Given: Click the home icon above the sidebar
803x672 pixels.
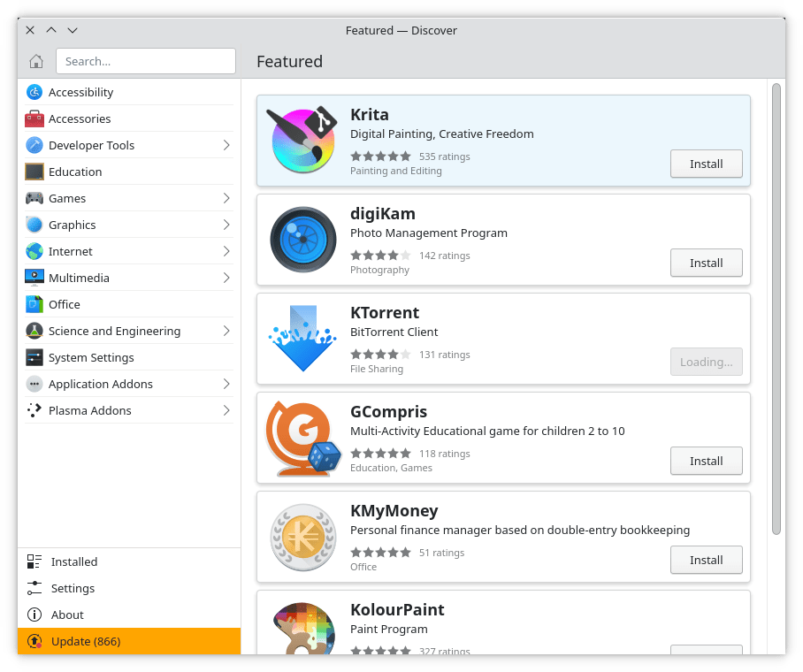Looking at the screenshot, I should (x=35, y=61).
